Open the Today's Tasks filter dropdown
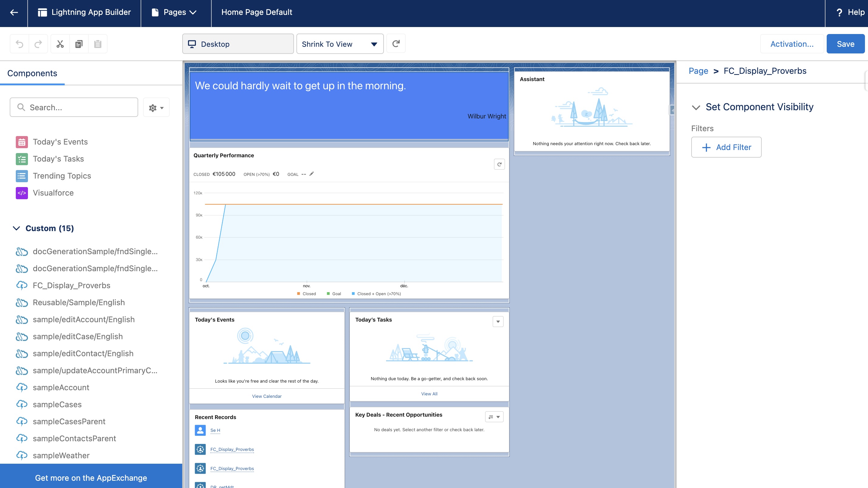The height and width of the screenshot is (488, 868). [498, 322]
